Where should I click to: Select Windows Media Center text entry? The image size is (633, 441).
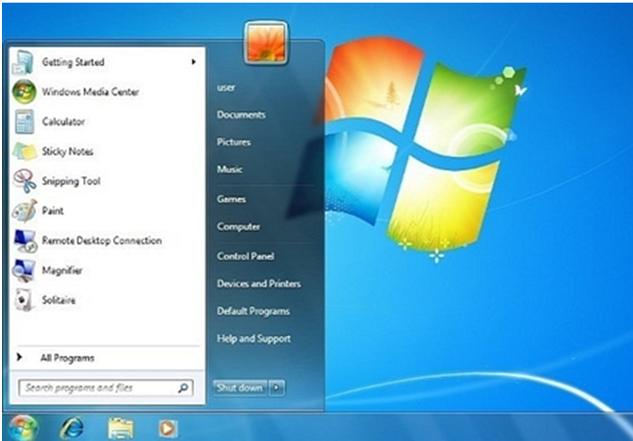point(90,92)
